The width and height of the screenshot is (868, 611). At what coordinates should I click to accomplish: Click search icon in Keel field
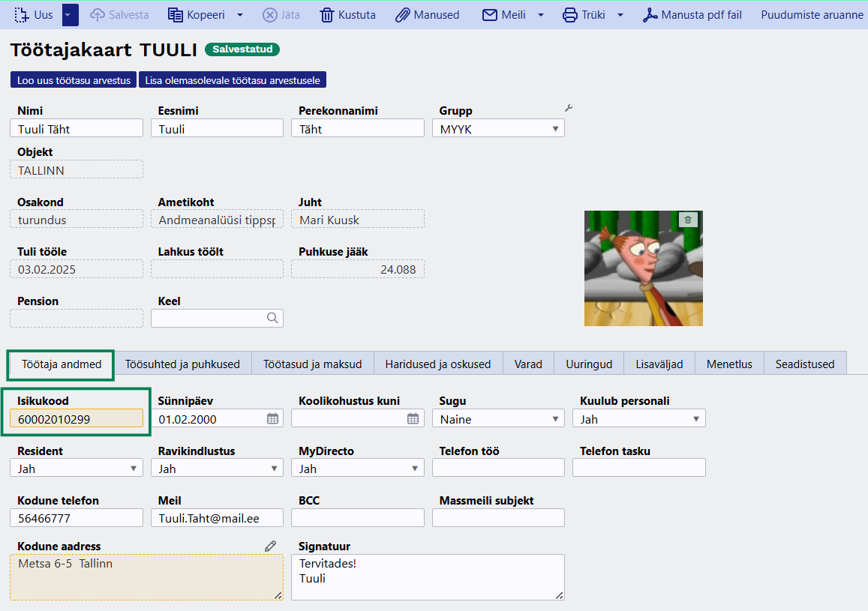[272, 318]
